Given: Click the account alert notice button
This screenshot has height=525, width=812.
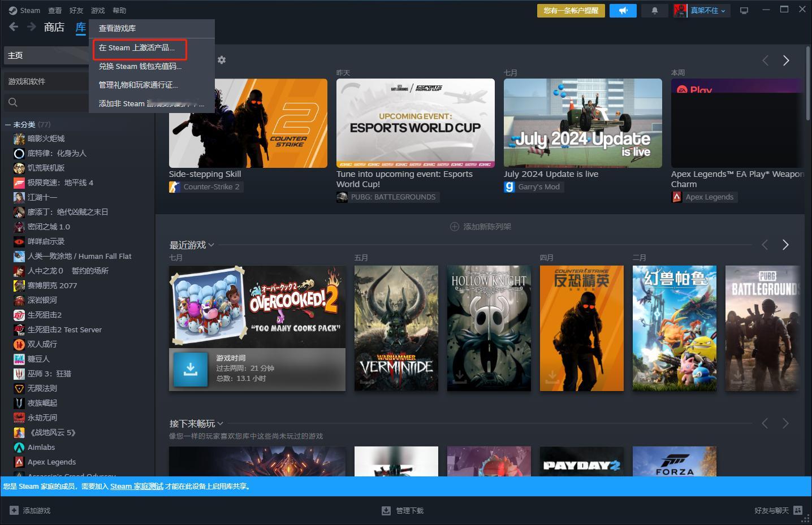Looking at the screenshot, I should (x=571, y=11).
